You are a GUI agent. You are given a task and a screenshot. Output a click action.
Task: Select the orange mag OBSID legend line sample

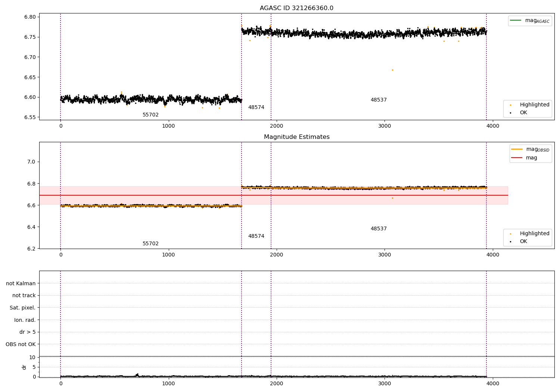click(517, 149)
